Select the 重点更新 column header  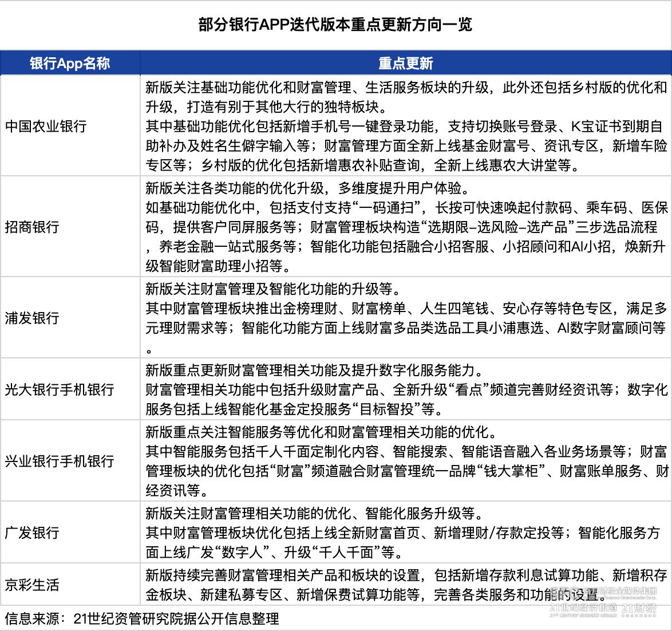(x=404, y=64)
